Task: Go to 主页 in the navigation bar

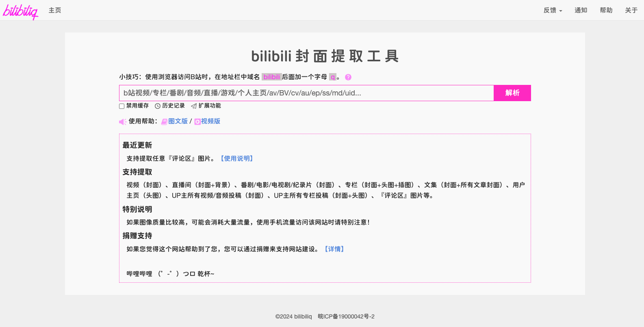Action: pos(55,11)
